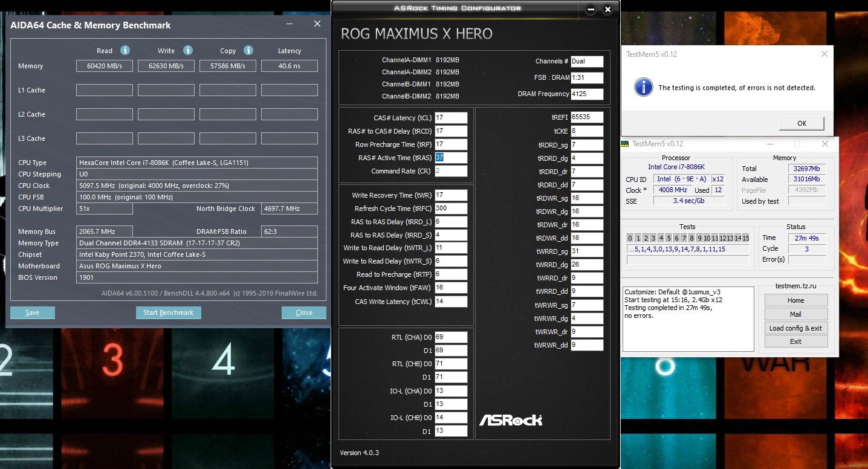The image size is (868, 469).
Task: Click the testmem.tz.ru label
Action: coord(795,286)
